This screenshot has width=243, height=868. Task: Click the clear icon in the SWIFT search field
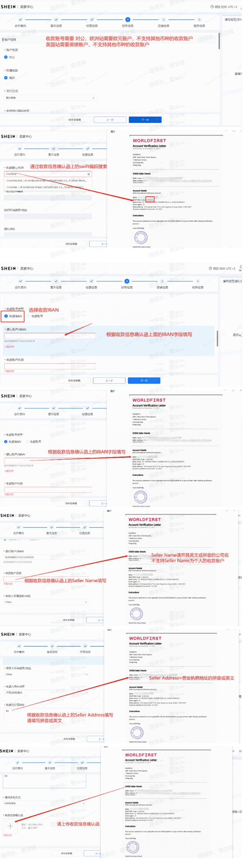pos(89,174)
